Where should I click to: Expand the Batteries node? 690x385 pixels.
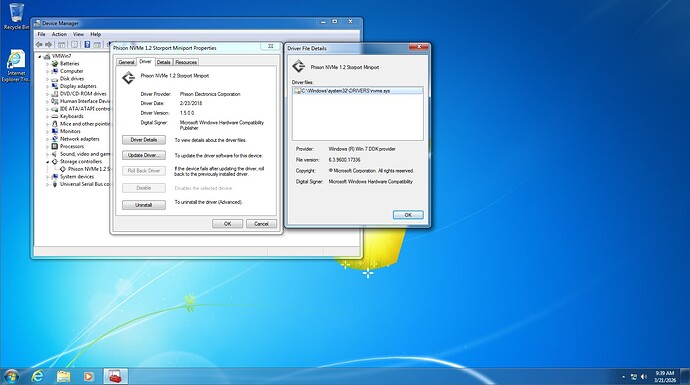click(x=48, y=64)
